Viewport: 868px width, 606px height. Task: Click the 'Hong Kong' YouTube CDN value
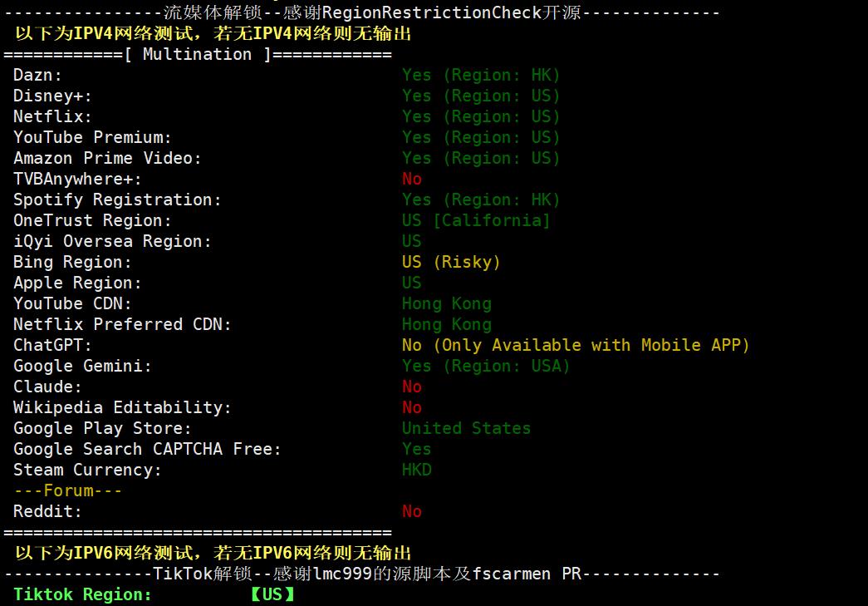446,304
